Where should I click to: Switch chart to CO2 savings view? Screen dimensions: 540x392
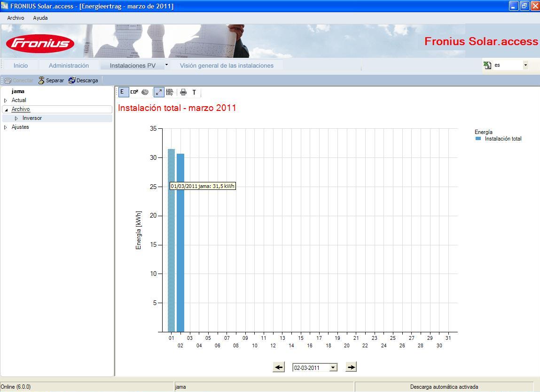(134, 92)
